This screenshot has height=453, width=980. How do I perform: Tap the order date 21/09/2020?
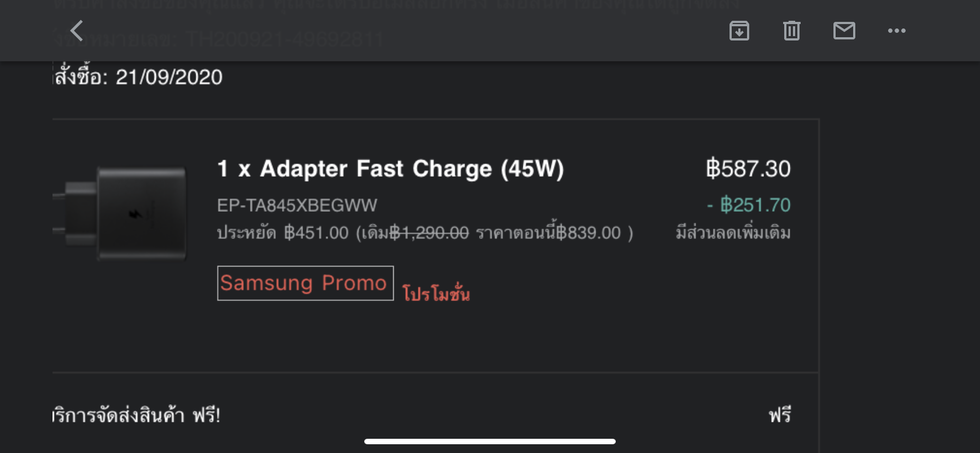point(169,77)
